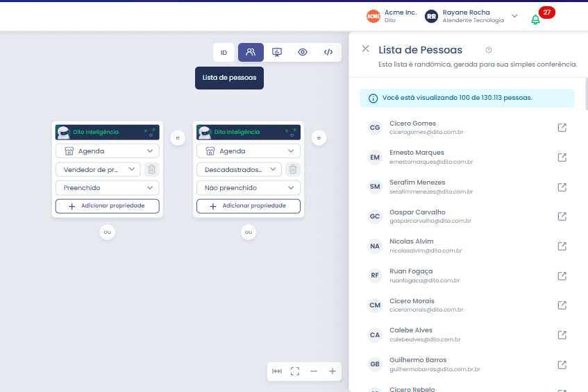Delete the Descadastrados property

tap(293, 169)
